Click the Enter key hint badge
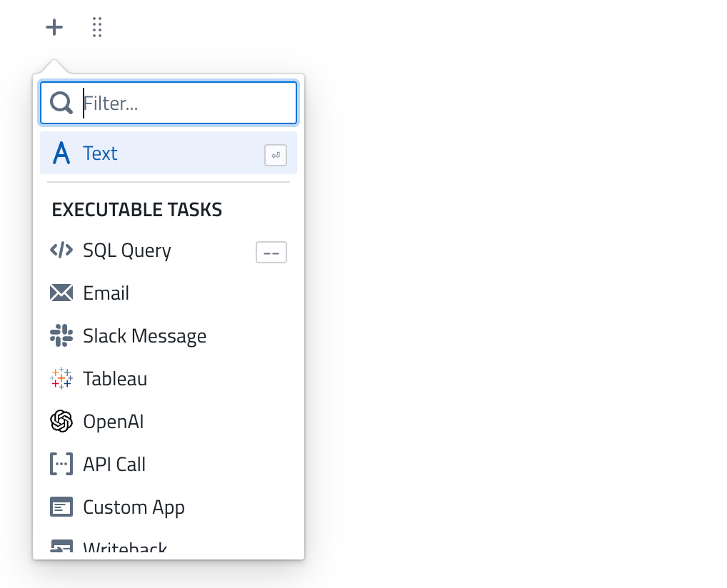Image resolution: width=727 pixels, height=588 pixels. [276, 155]
